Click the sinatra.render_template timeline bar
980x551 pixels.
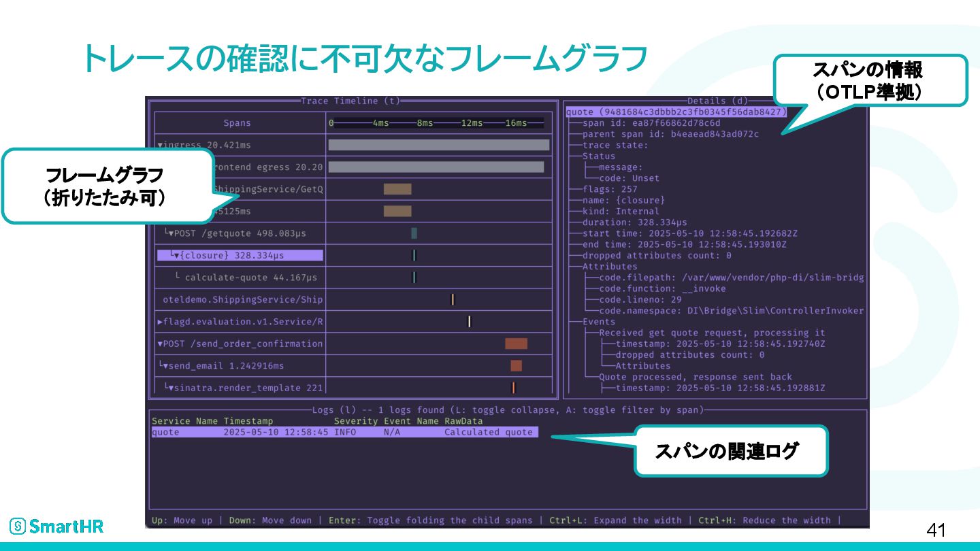pos(514,388)
